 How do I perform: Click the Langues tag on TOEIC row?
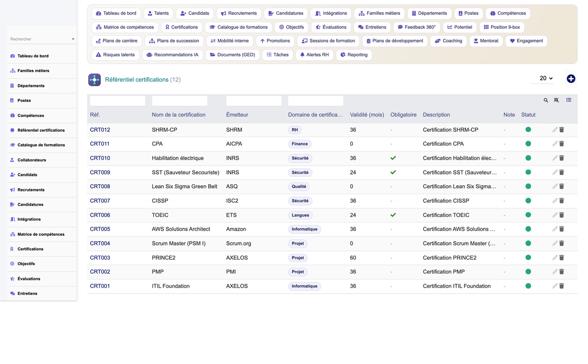pyautogui.click(x=300, y=215)
